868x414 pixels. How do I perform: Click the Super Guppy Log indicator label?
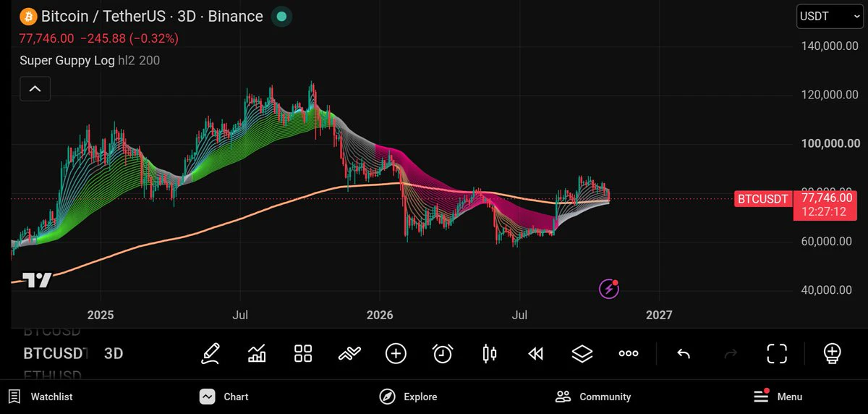tap(67, 61)
